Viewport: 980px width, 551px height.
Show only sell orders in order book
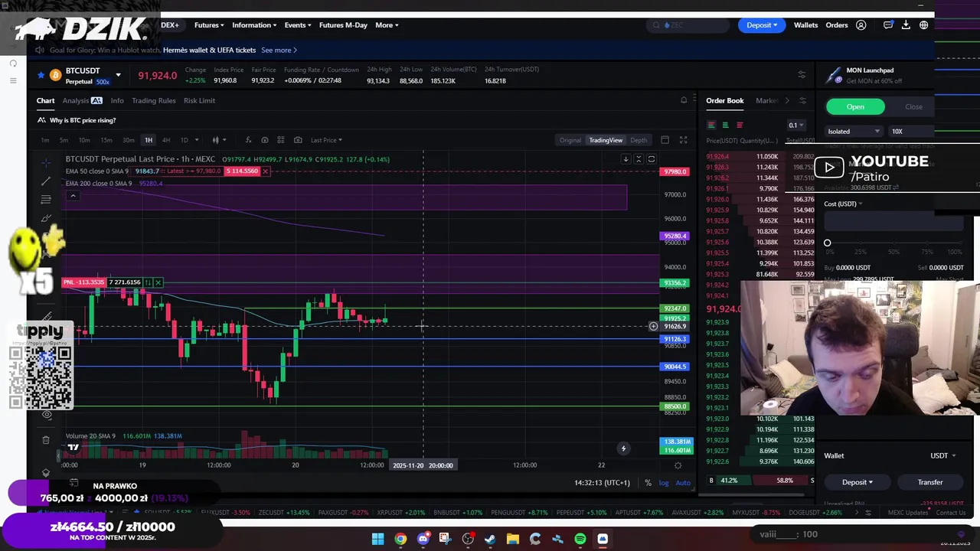click(739, 125)
